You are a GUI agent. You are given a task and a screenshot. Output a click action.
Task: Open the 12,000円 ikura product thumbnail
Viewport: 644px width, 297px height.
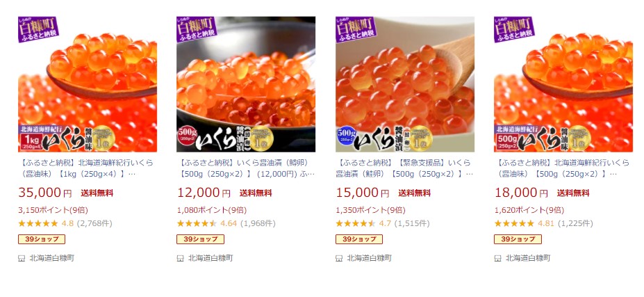click(246, 84)
